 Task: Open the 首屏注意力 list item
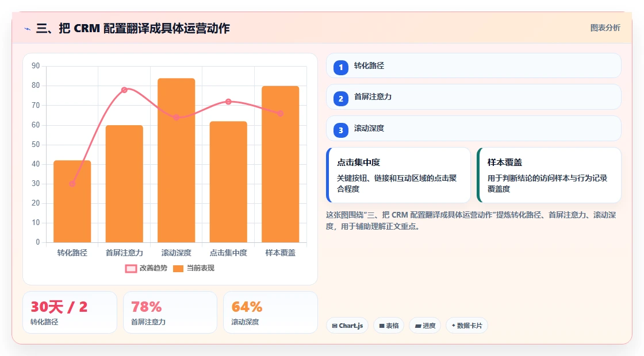pos(474,97)
